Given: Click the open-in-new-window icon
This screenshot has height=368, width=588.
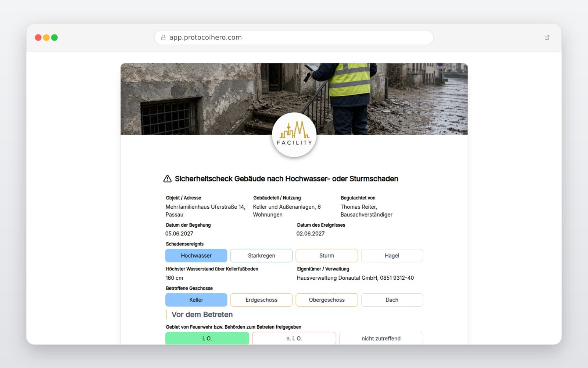Looking at the screenshot, I should pyautogui.click(x=547, y=38).
